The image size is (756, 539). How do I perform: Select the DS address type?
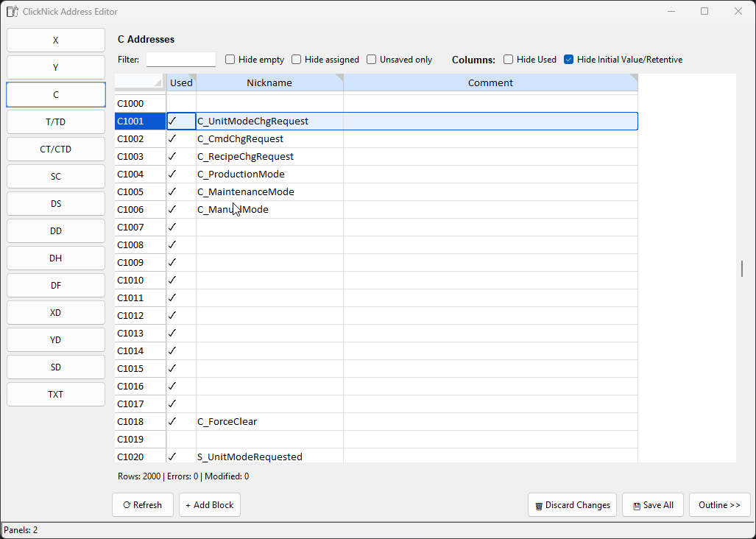tap(56, 203)
